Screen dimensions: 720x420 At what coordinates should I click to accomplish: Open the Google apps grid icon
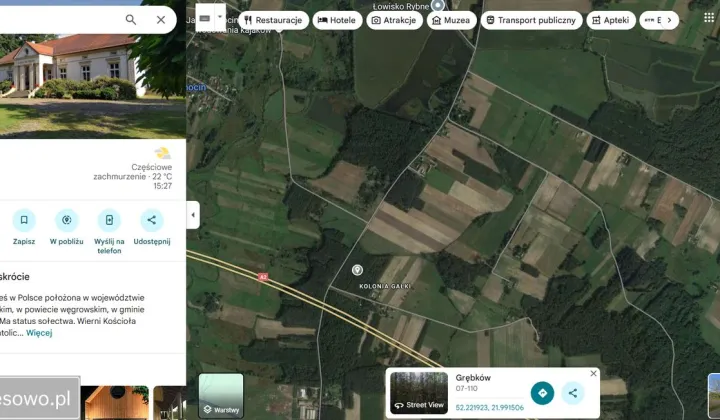(709, 17)
